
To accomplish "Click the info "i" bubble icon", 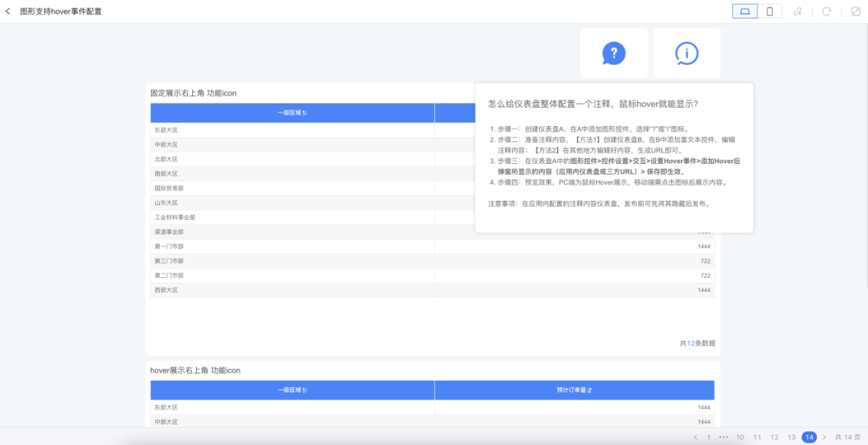I will click(687, 53).
